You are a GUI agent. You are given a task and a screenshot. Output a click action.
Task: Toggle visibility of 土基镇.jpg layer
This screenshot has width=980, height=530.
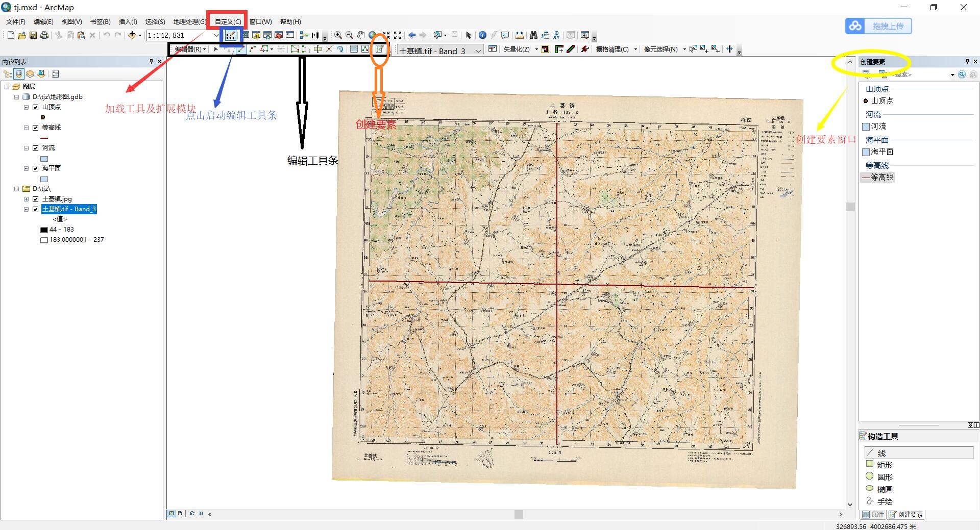point(36,199)
